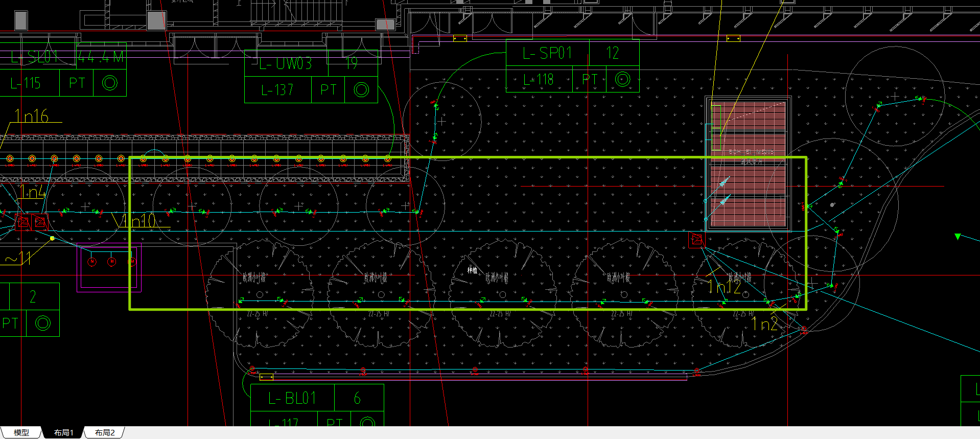The image size is (980, 439).
Task: Open the 布局1 layout tab
Action: point(64,433)
